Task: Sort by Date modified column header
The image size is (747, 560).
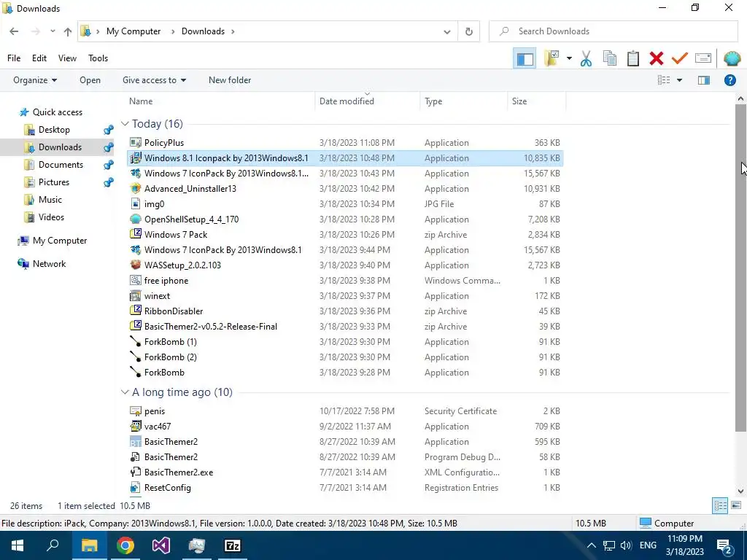Action: [347, 101]
